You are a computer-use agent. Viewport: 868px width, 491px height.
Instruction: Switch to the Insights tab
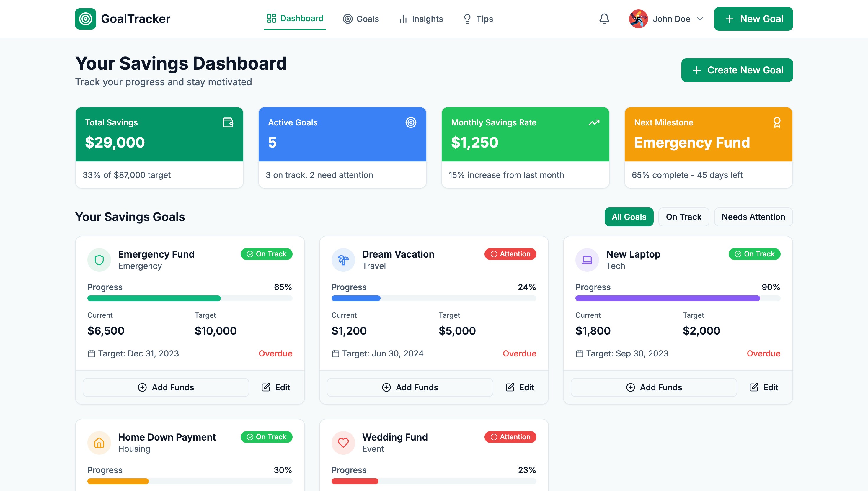point(421,19)
